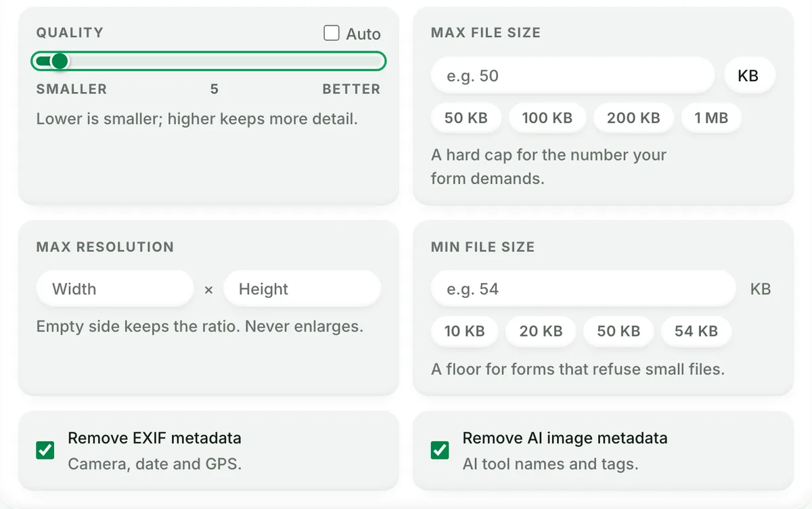Uncheck Remove AI image metadata
Image resolution: width=812 pixels, height=509 pixels.
tap(440, 450)
